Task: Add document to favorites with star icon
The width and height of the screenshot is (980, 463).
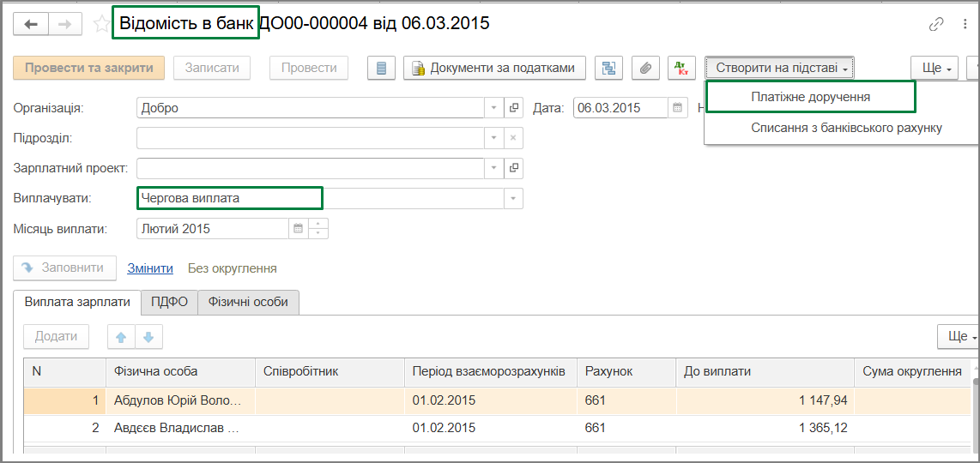Action: tap(100, 24)
